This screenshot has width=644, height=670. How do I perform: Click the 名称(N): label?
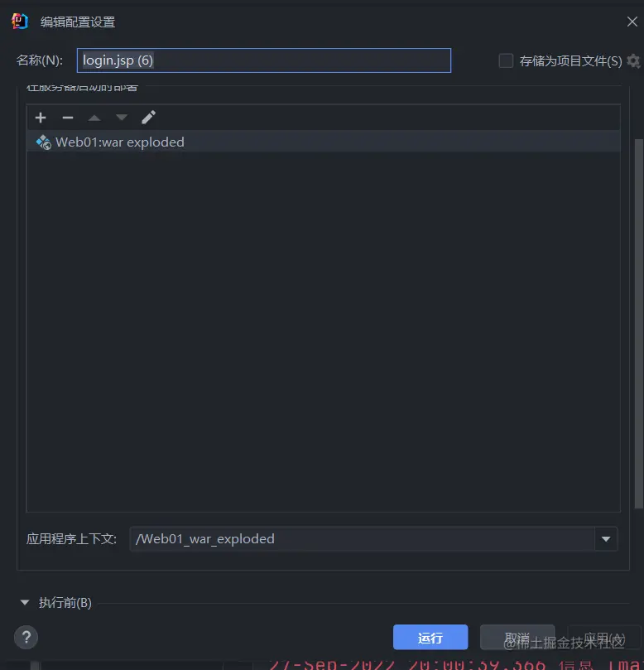tap(40, 60)
